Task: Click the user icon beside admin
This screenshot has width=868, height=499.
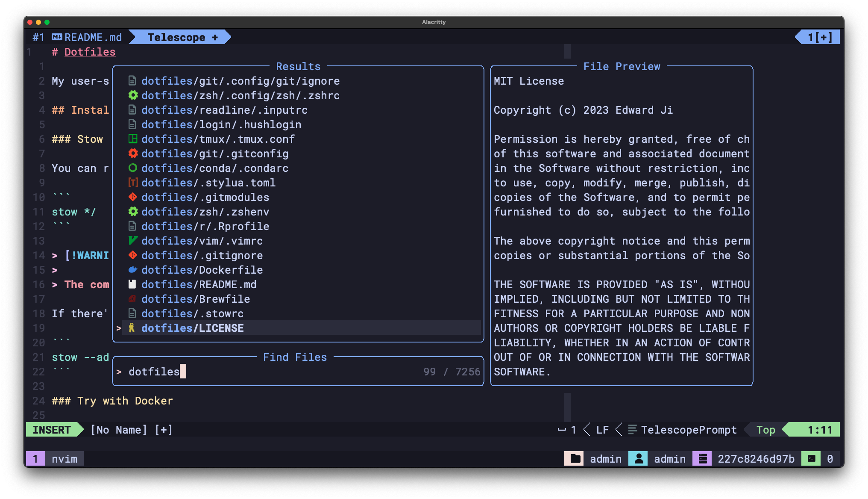Action: [x=639, y=459]
